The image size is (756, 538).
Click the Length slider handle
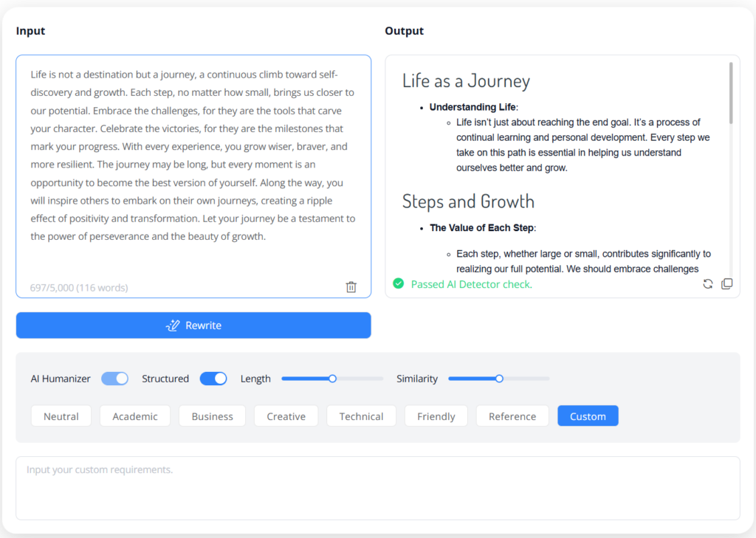[x=332, y=379]
